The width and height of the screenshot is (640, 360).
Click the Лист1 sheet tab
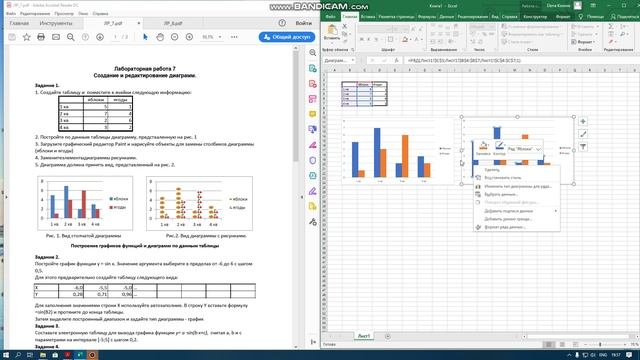point(364,336)
